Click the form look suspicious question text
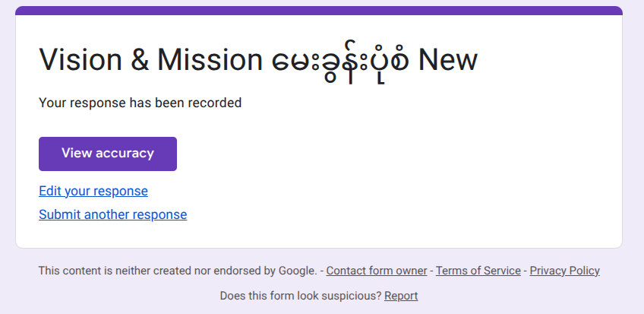 [x=300, y=296]
